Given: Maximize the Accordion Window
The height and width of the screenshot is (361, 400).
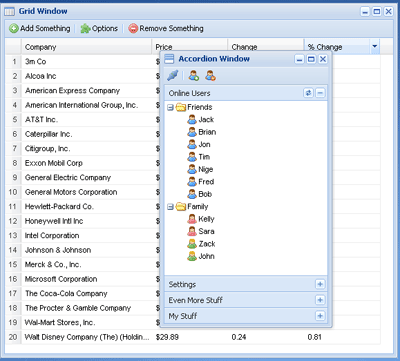Looking at the screenshot, I should point(311,59).
